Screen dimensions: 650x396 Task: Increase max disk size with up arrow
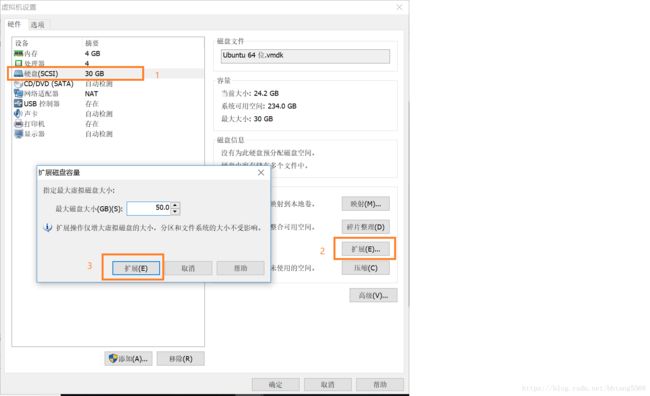[175, 205]
